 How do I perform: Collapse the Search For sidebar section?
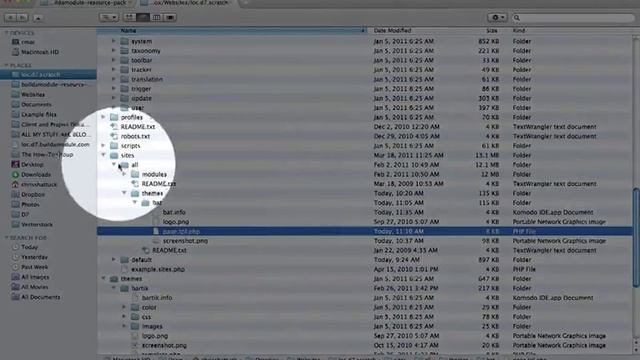coord(6,238)
